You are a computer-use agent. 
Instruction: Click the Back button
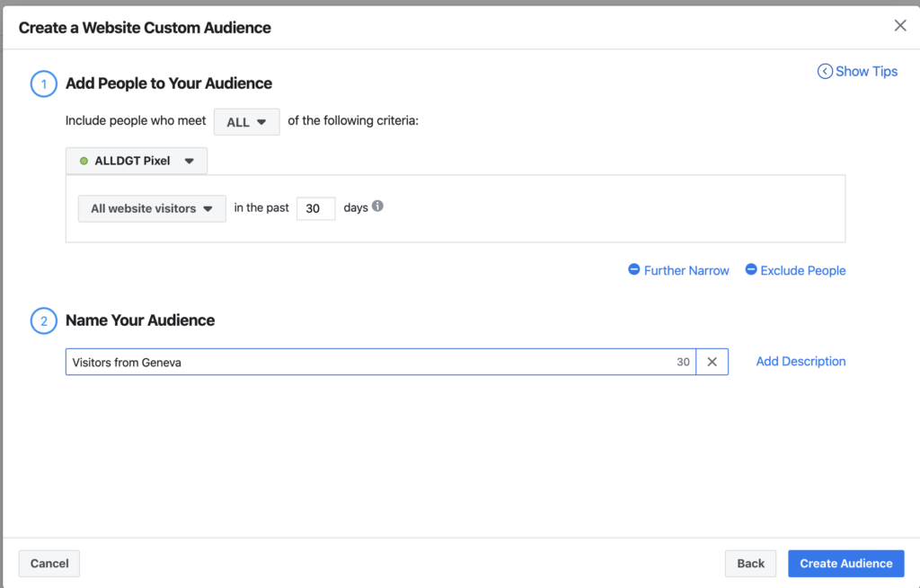click(750, 564)
